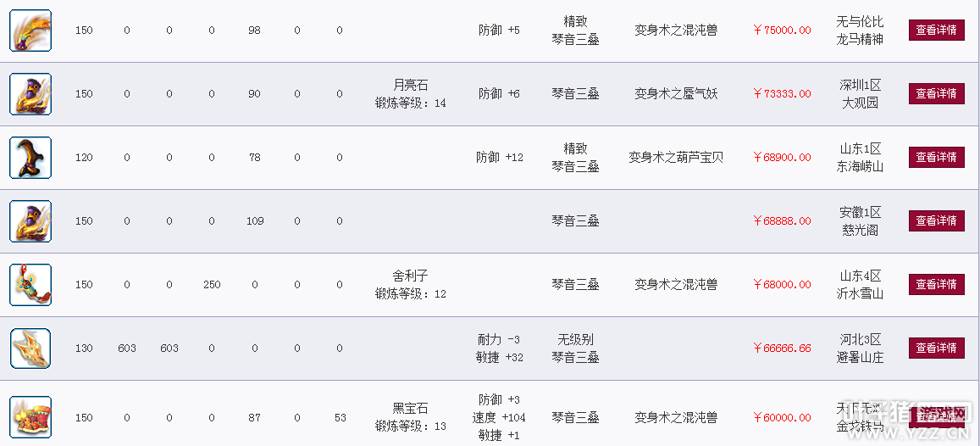This screenshot has height=446, width=980.
Task: View details of the 山东4区 沂水雪山 item
Action: pyautogui.click(x=936, y=285)
